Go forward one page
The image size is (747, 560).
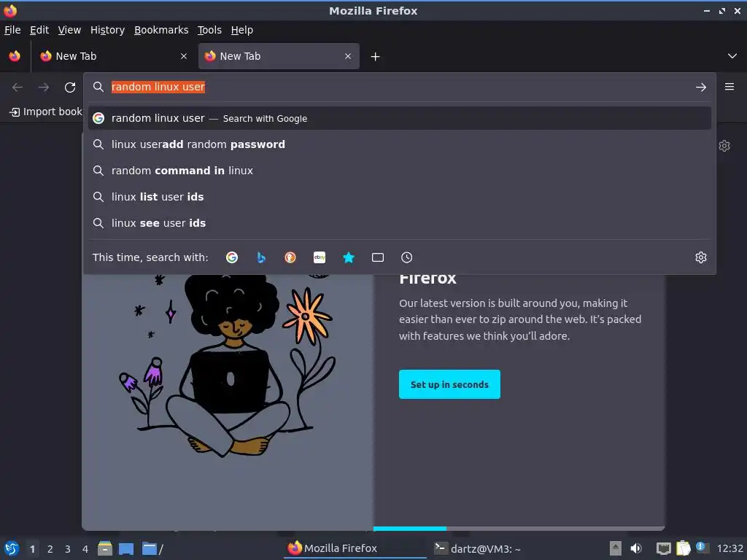(44, 87)
